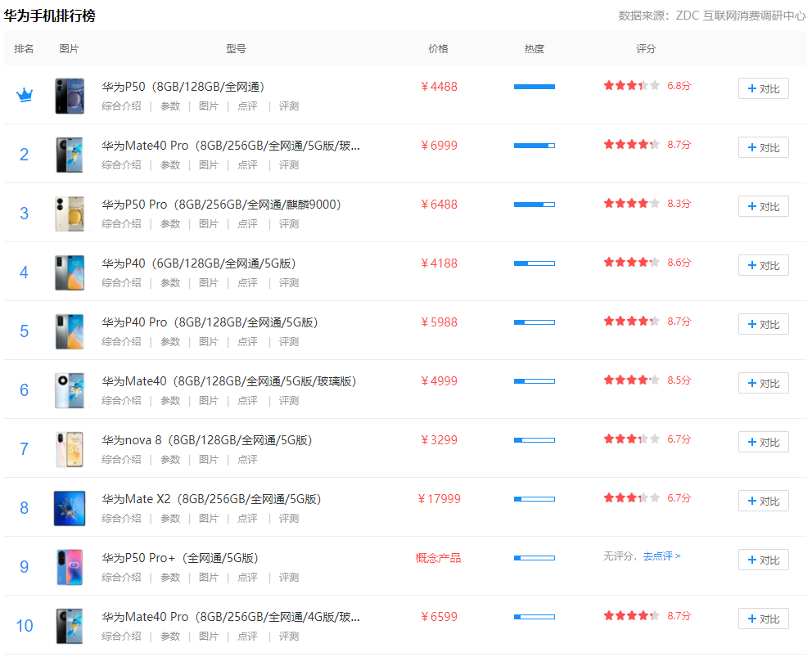Add 华为nova 8 to 对比 comparison
This screenshot has height=657, width=812.
[764, 442]
